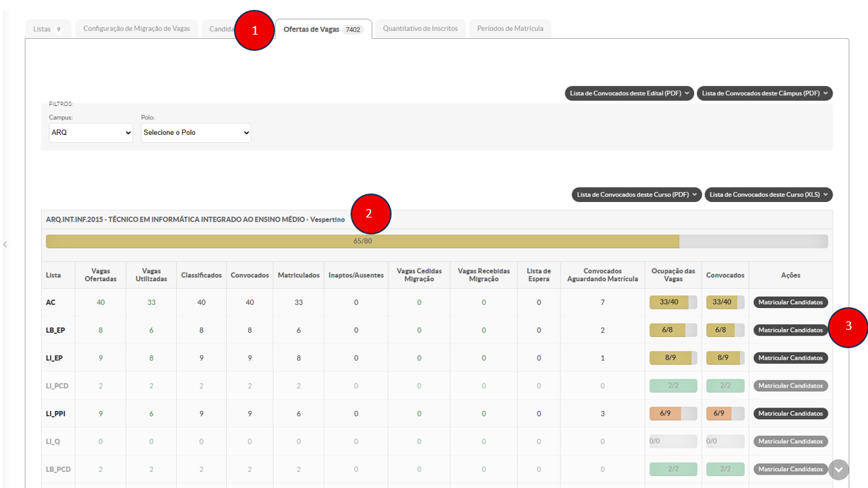868x488 pixels.
Task: Select the Quantitativo de Inscritos tab
Action: [420, 29]
